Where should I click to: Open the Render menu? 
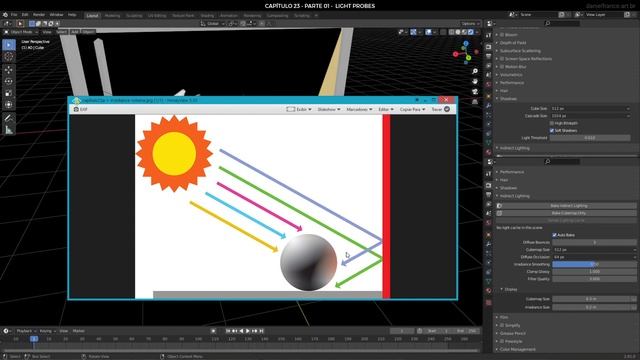39,15
